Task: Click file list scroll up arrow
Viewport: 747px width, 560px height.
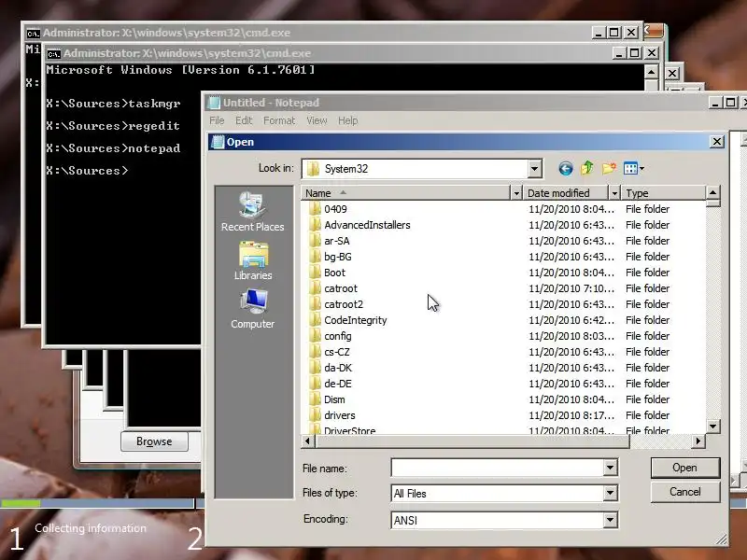Action: (x=712, y=192)
